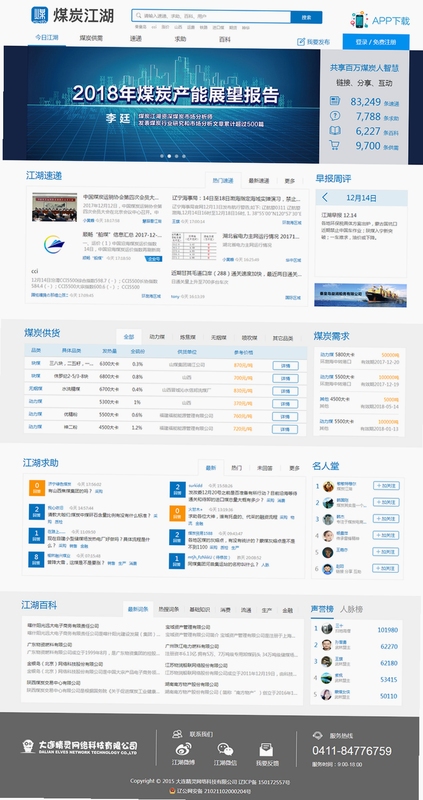Click 详情 for the 370元/吨 row
The image size is (423, 800).
[285, 403]
